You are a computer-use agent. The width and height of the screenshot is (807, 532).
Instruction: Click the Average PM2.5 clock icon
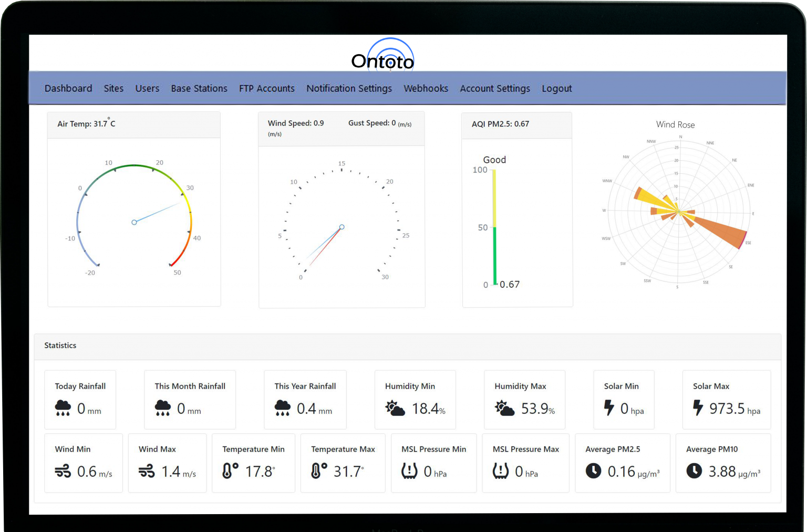pos(593,471)
